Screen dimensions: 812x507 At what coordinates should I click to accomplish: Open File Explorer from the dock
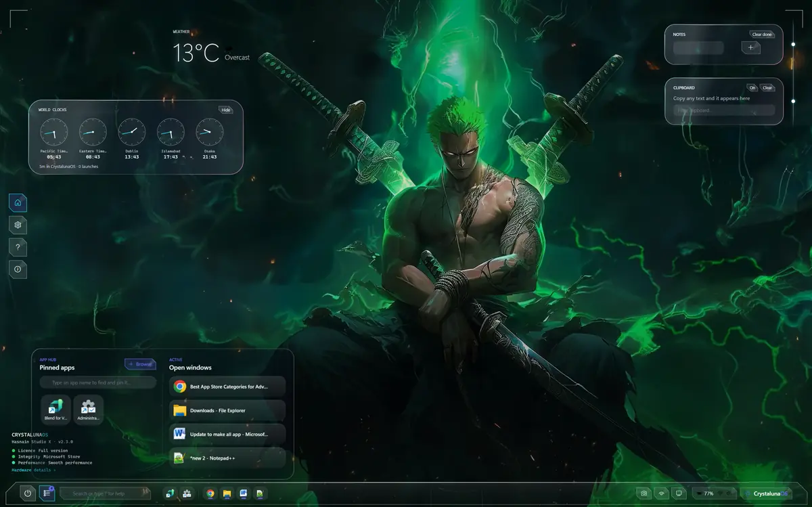click(227, 493)
